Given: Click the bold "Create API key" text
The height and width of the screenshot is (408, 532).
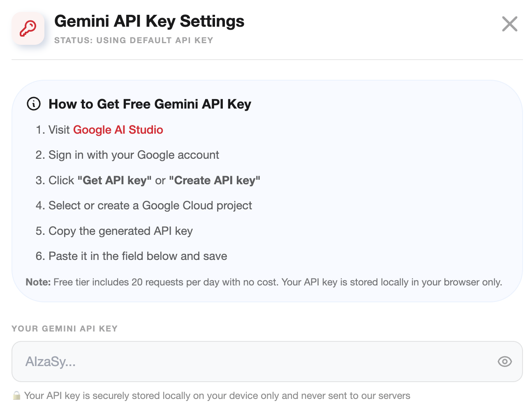Looking at the screenshot, I should tap(215, 181).
